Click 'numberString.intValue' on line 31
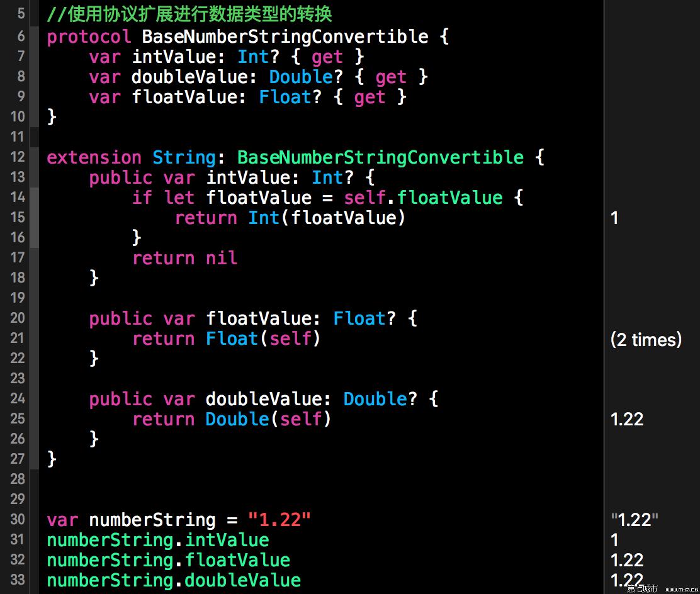This screenshot has width=700, height=594. click(x=158, y=540)
